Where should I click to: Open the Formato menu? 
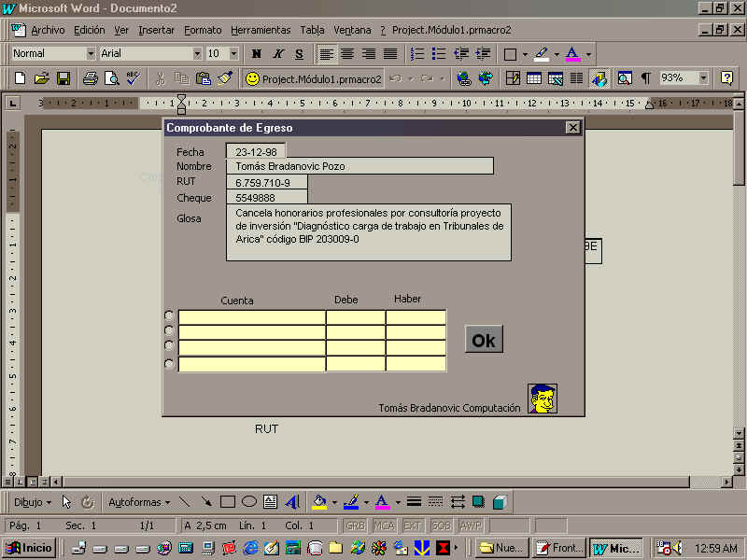click(203, 30)
